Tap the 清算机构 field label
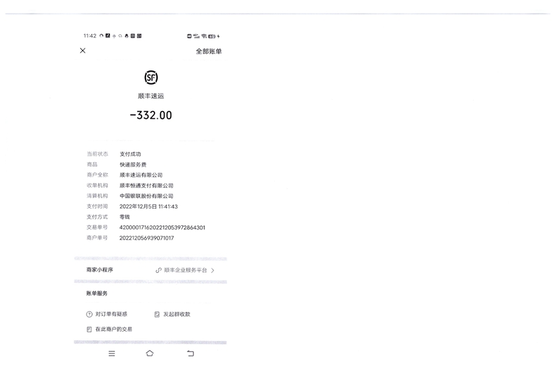 click(97, 196)
